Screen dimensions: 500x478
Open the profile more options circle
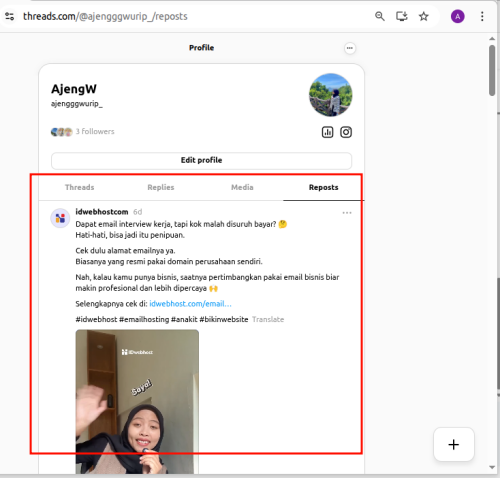point(350,48)
